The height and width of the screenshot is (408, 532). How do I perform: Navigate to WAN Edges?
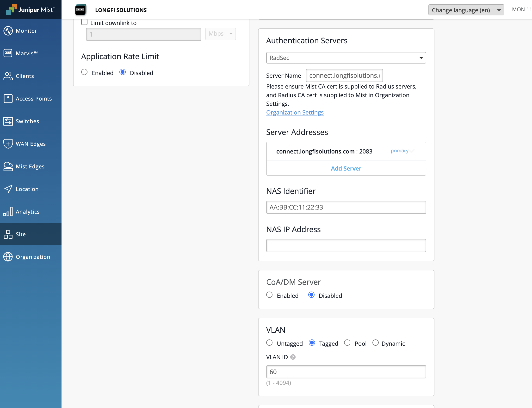coord(31,144)
